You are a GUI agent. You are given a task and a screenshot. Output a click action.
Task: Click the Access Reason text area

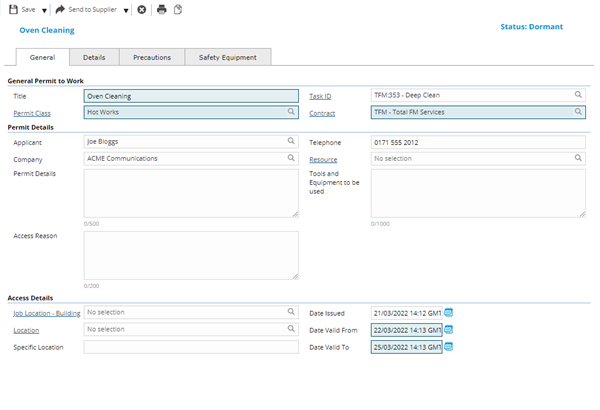tap(191, 255)
